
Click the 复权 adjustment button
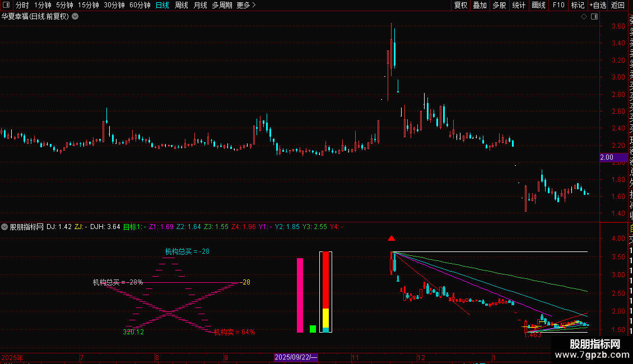point(460,5)
